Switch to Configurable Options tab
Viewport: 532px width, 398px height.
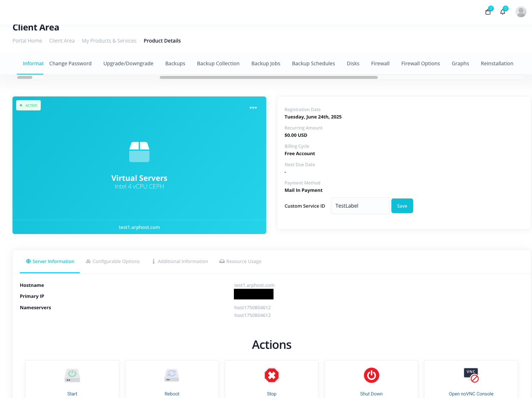point(113,262)
